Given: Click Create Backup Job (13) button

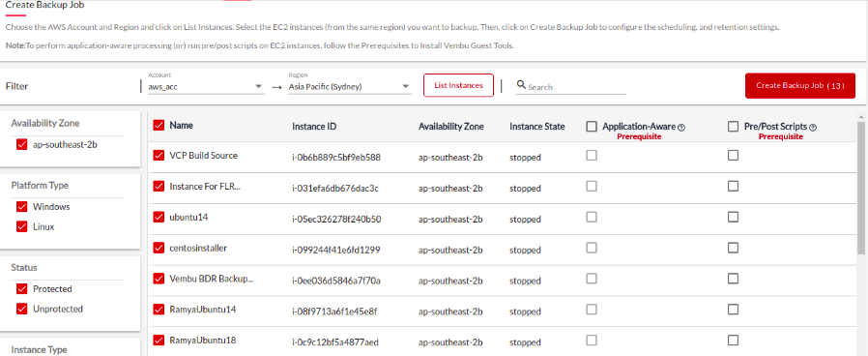Looking at the screenshot, I should click(800, 86).
